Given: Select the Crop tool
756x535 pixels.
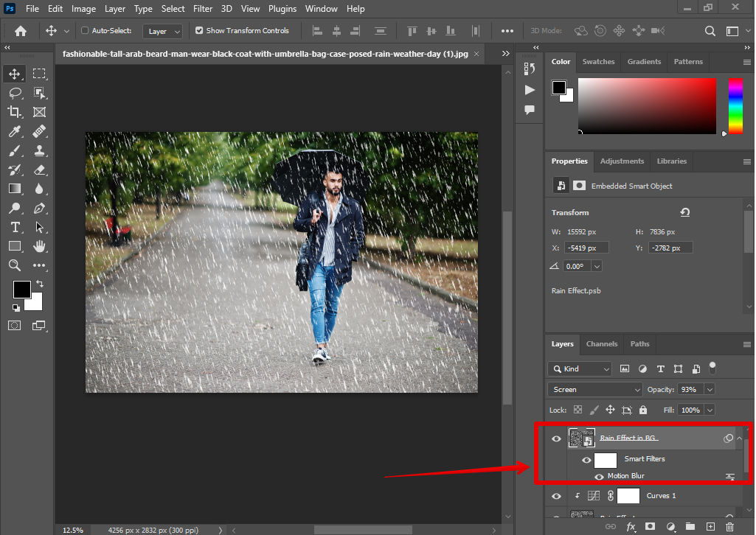Looking at the screenshot, I should (15, 112).
